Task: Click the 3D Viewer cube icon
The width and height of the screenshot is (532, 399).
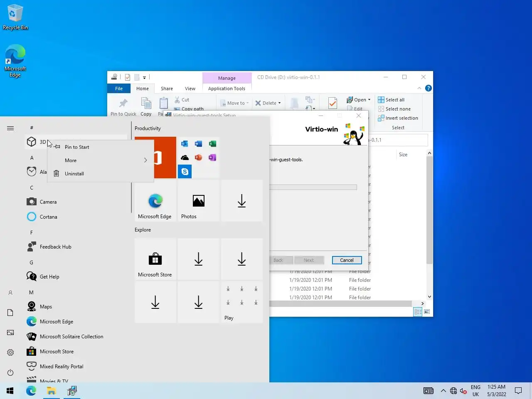Action: pyautogui.click(x=32, y=142)
